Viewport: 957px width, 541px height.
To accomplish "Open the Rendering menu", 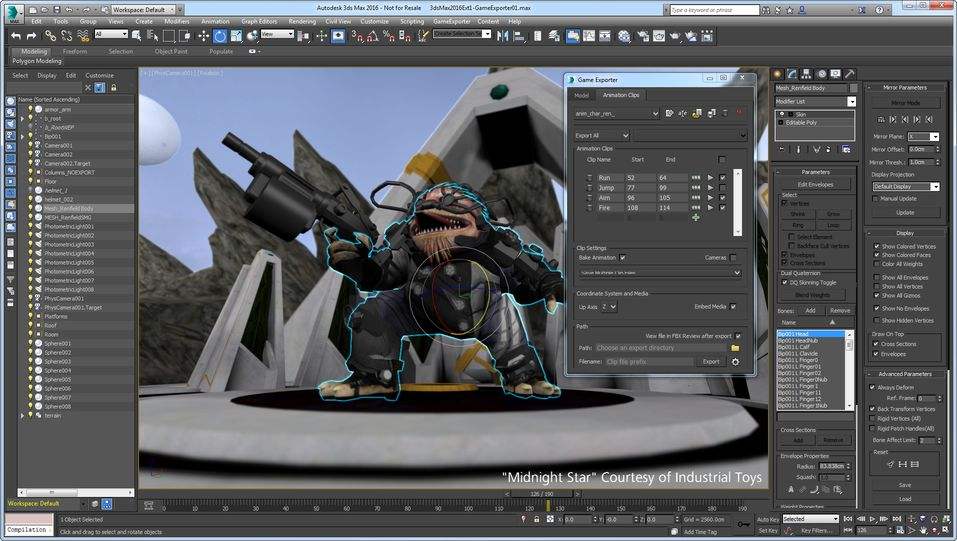I will coord(302,20).
